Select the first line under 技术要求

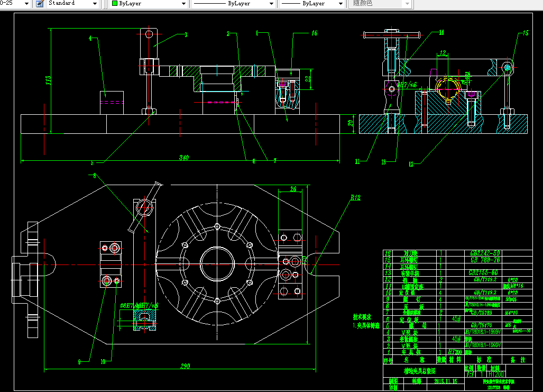[366, 325]
